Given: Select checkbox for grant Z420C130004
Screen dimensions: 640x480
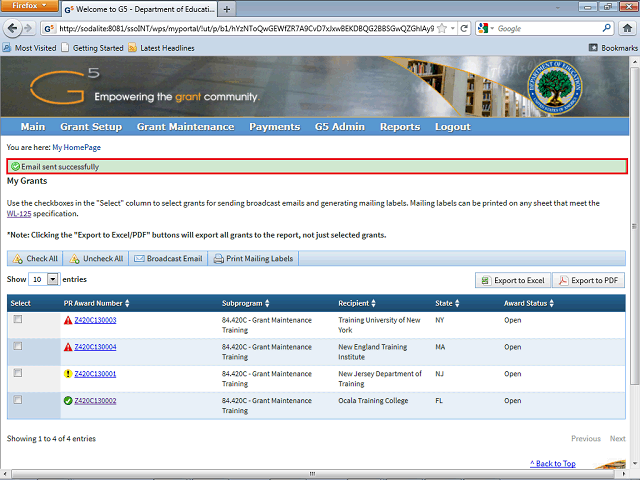Looking at the screenshot, I should tap(18, 346).
